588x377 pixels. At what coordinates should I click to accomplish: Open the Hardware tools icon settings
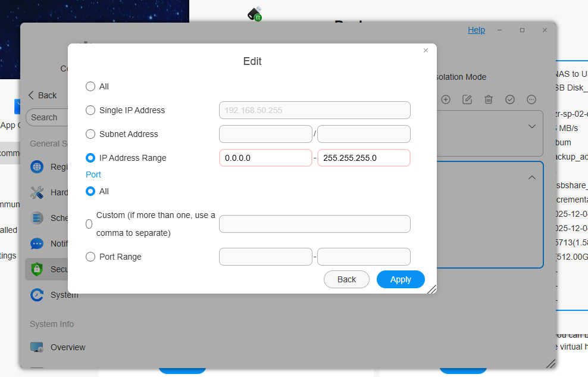[37, 192]
